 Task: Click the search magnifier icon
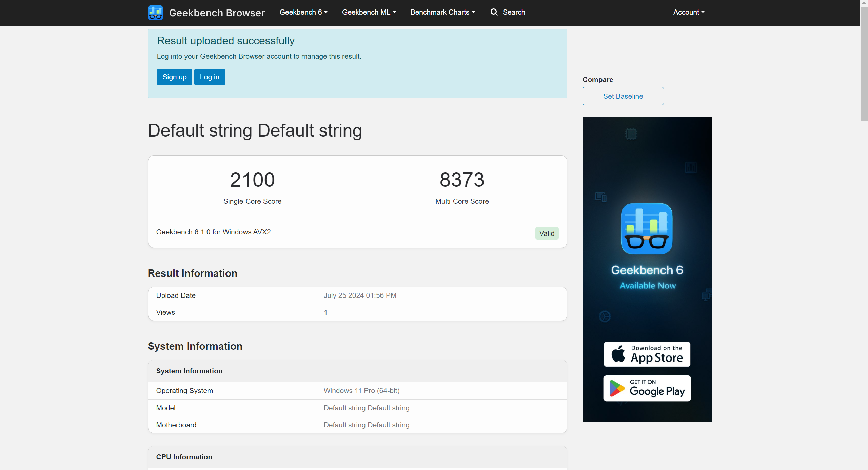coord(494,12)
